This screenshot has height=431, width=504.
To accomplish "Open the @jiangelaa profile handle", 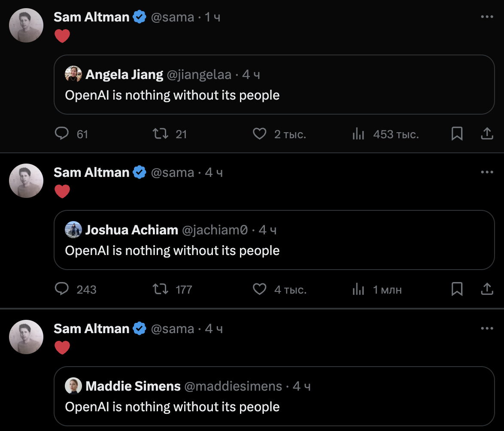I will [199, 75].
